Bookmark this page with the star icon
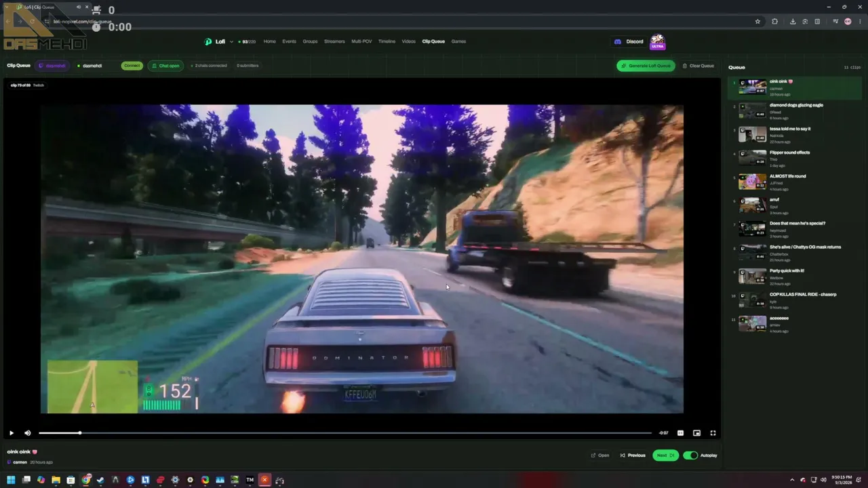 point(757,22)
